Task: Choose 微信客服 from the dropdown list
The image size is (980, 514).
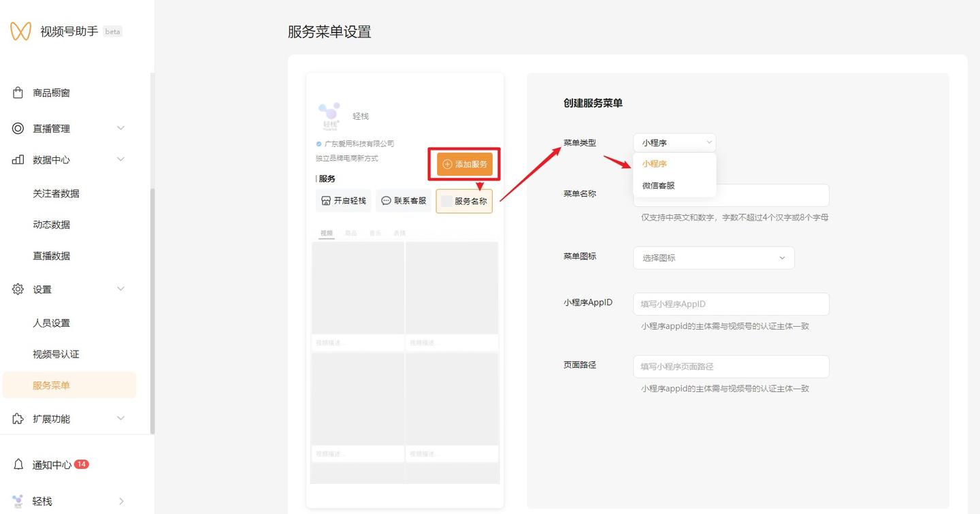Action: (674, 185)
